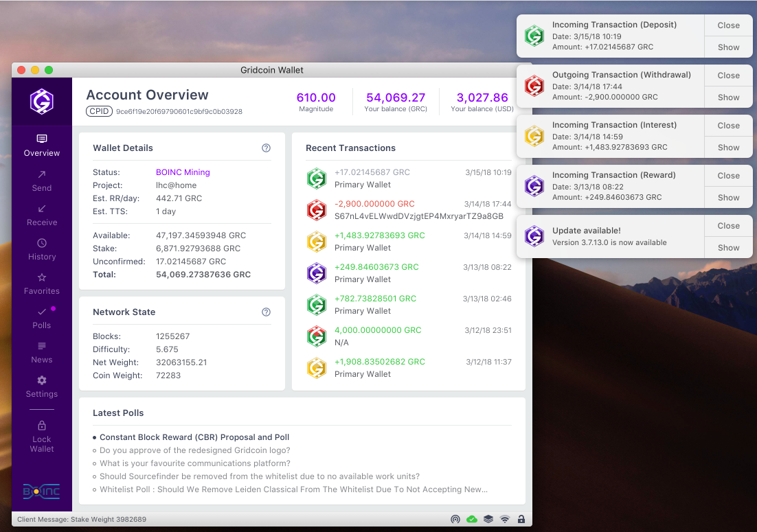The image size is (757, 532).
Task: Click the Lock Wallet padlock in sidebar
Action: click(42, 426)
